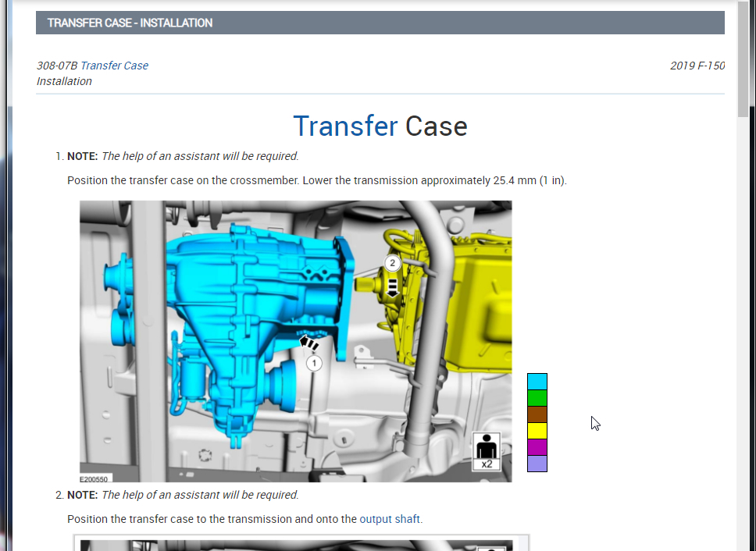Click the vertical scrollbar thumb
The width and height of the screenshot is (756, 551).
pos(743,58)
